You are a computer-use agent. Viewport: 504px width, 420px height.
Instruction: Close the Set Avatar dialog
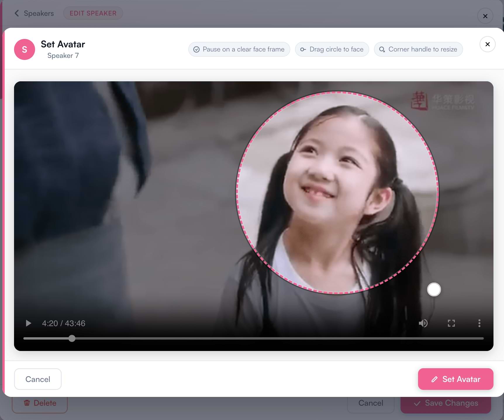tap(487, 44)
